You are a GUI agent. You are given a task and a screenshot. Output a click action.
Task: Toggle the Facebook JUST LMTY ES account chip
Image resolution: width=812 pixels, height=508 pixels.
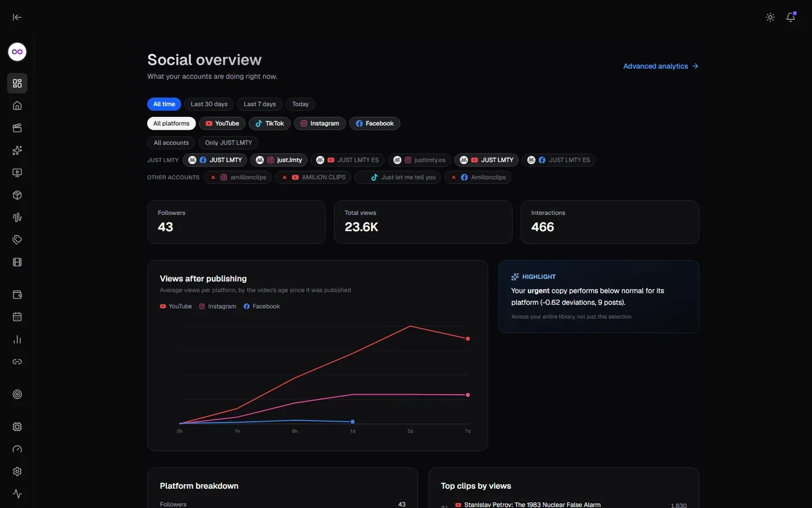point(558,160)
